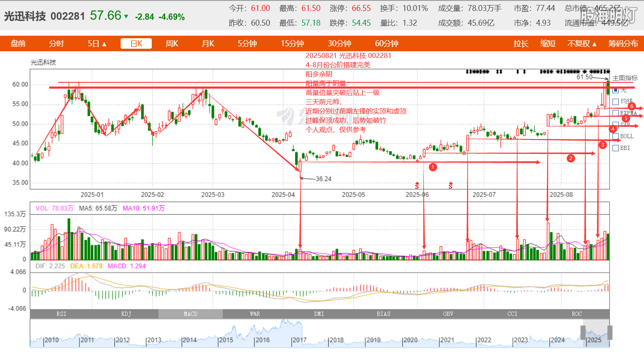Switch sub-indicator to KDJ

coord(126,314)
